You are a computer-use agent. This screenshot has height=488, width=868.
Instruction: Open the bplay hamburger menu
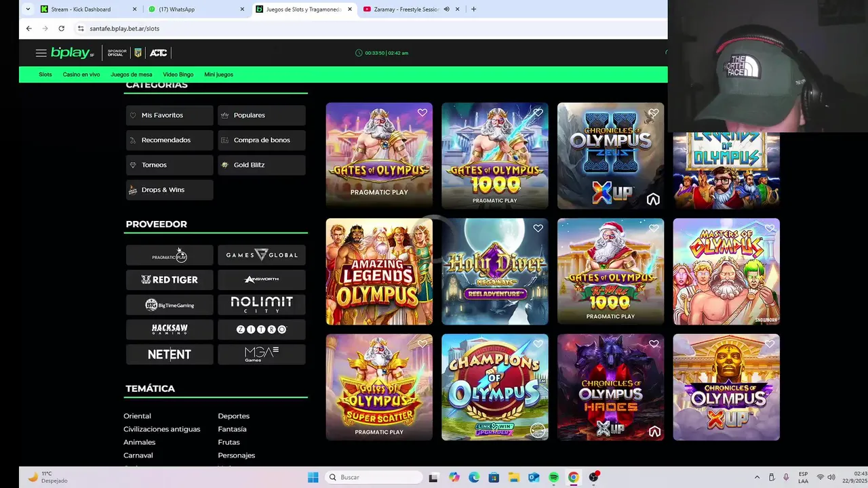[41, 53]
